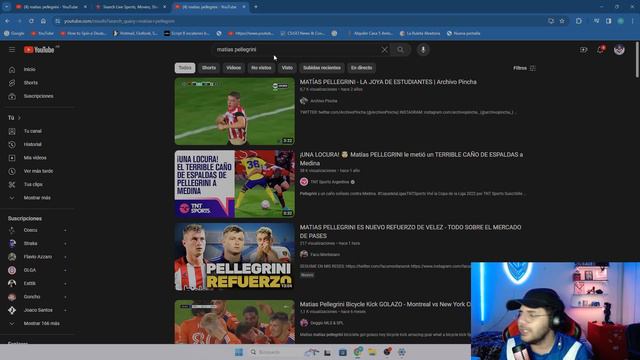The image size is (640, 360).
Task: Visit the TNT Sports Argentina channel link
Action: [x=329, y=182]
